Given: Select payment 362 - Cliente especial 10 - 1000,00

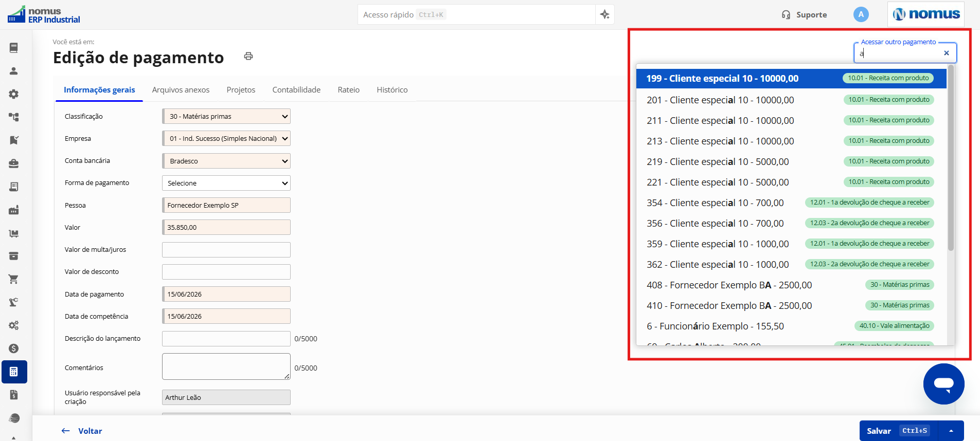Looking at the screenshot, I should click(x=791, y=264).
